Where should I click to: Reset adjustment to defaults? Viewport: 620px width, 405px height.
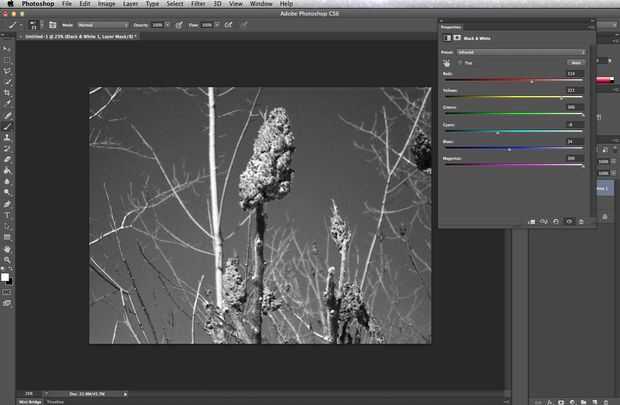coord(556,221)
